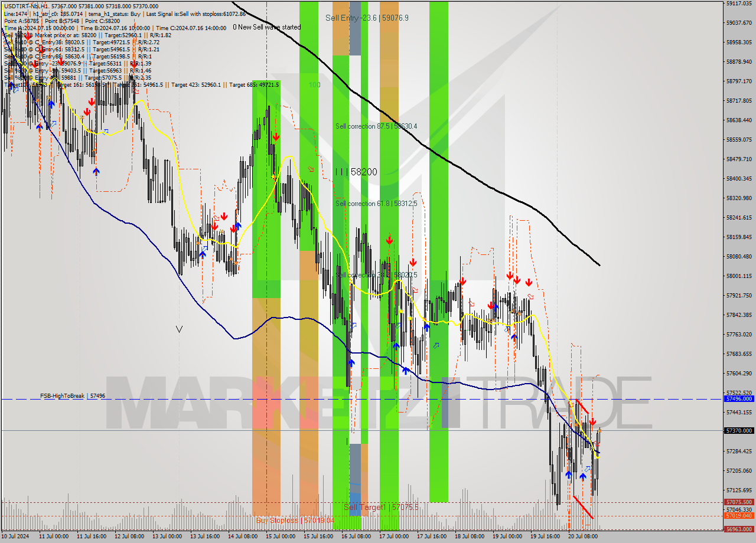Click the 'Sell correction 38.2 | 58020.5' label

pos(376,275)
